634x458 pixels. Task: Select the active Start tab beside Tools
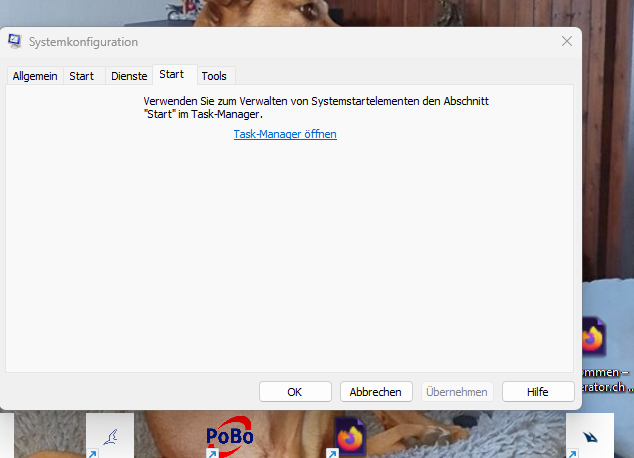172,75
